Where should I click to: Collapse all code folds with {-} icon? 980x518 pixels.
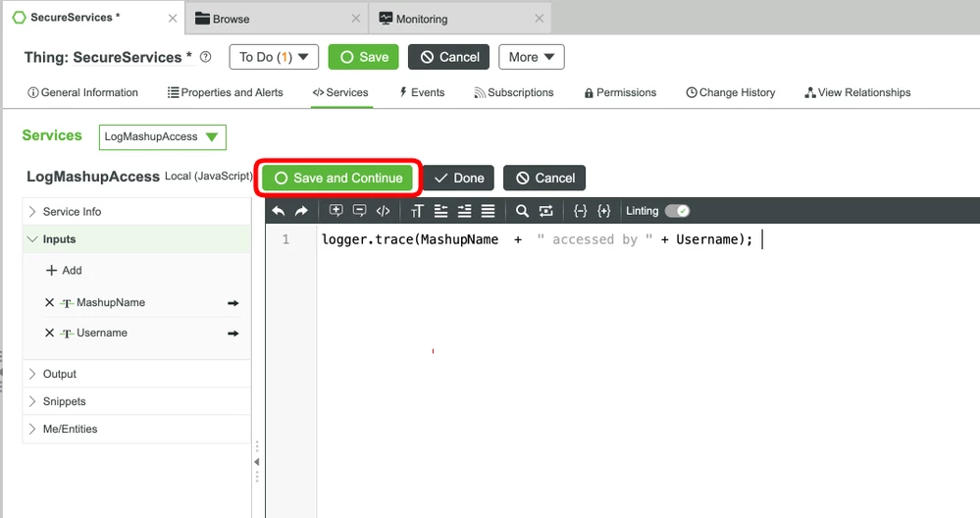pyautogui.click(x=580, y=211)
